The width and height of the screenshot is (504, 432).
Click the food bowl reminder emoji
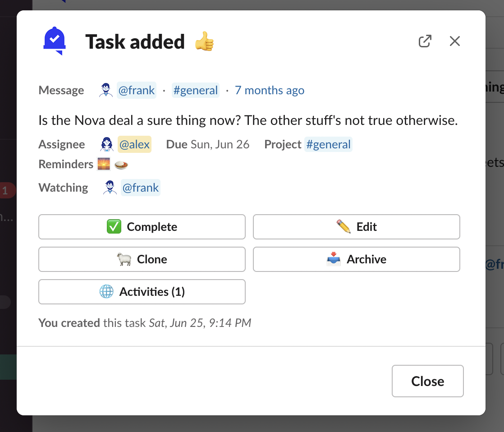tap(121, 164)
